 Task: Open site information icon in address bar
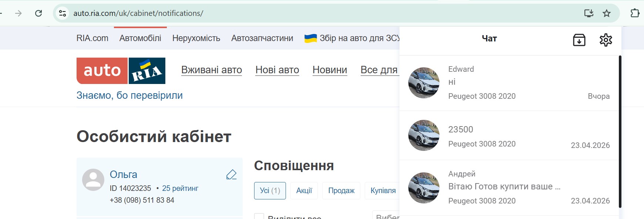(63, 13)
